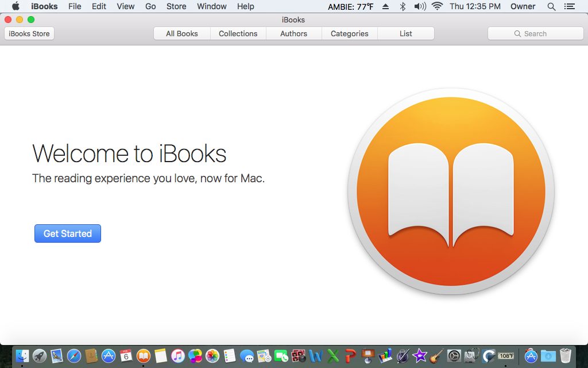The width and height of the screenshot is (588, 368).
Task: Click the Search field in iBooks toolbar
Action: tap(536, 33)
